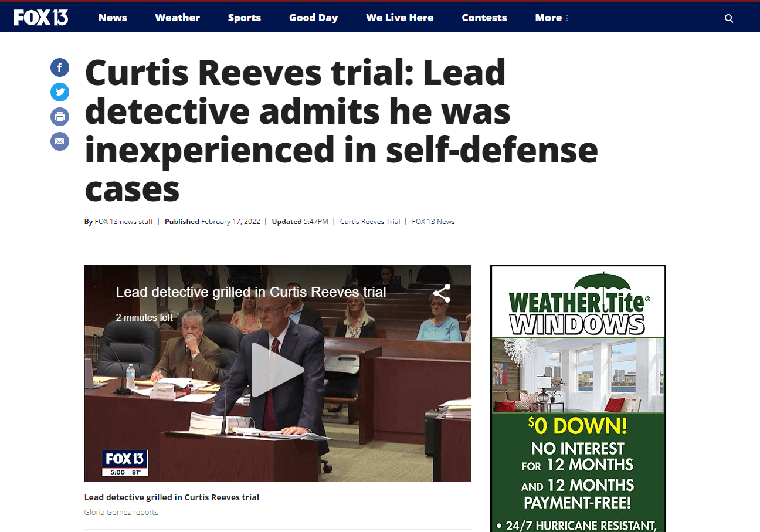This screenshot has width=760, height=532.
Task: Open the We Live Here menu
Action: pyautogui.click(x=400, y=18)
